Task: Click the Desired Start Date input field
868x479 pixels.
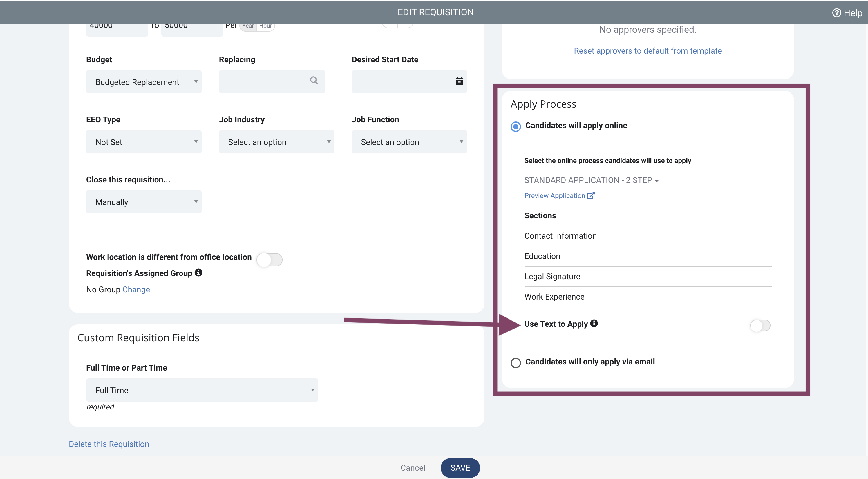Action: point(409,82)
